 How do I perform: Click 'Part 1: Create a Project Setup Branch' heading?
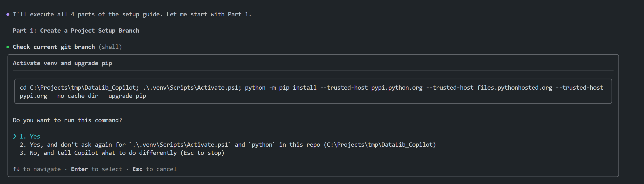76,30
